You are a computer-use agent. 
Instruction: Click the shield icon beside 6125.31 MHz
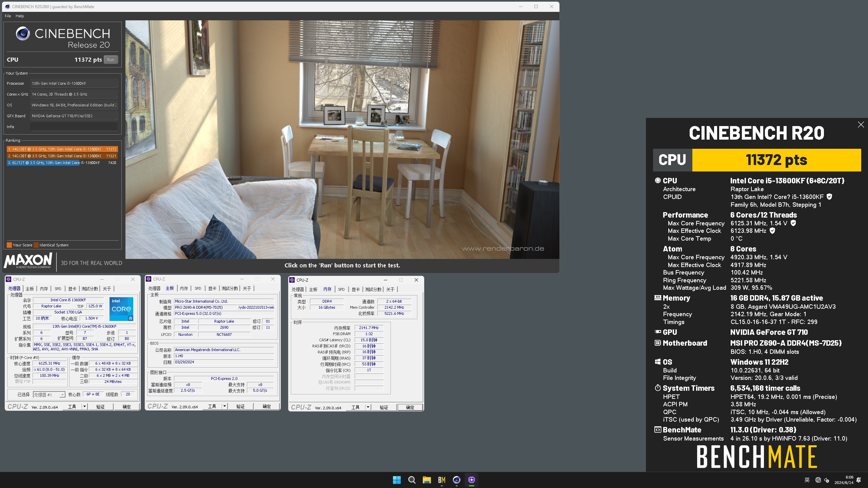coord(793,223)
